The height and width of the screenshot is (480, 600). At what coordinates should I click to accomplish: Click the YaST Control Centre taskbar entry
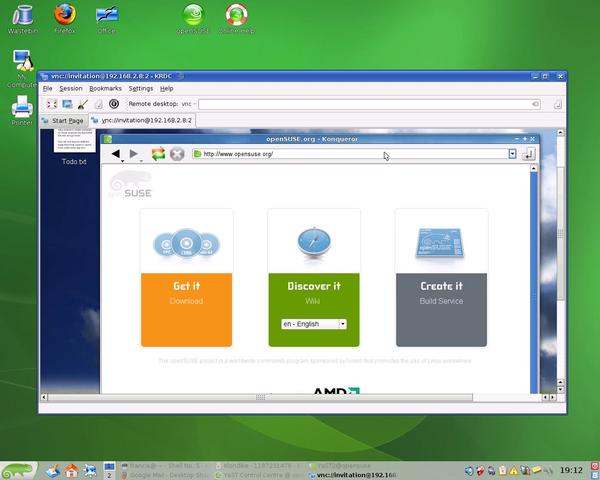click(x=258, y=475)
